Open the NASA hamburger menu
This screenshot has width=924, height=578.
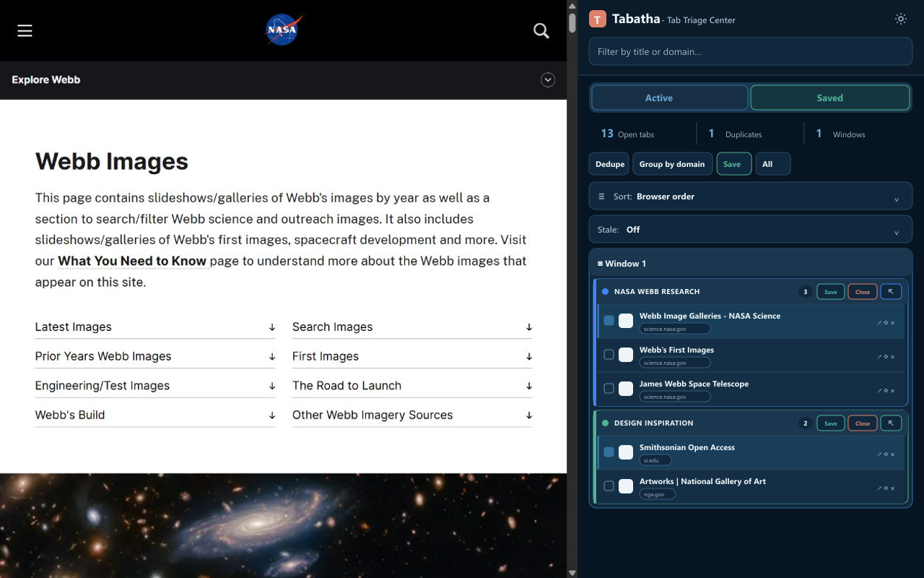point(25,30)
